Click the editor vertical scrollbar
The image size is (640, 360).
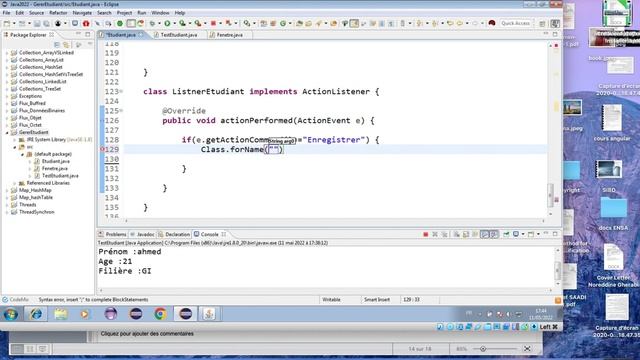[x=550, y=195]
